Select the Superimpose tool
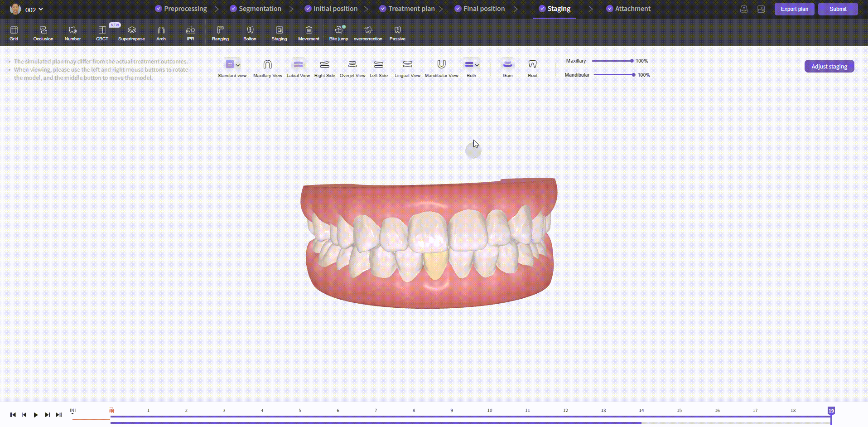 coord(131,34)
